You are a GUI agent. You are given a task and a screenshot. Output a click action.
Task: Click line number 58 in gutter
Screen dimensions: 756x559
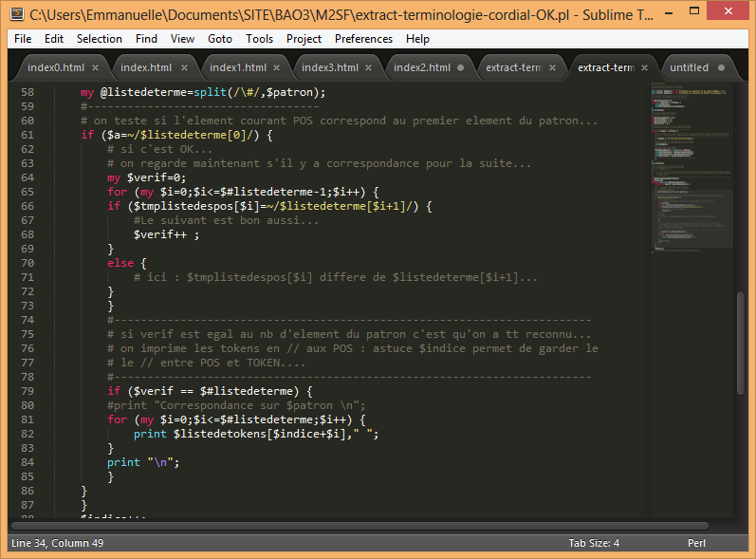tap(28, 92)
